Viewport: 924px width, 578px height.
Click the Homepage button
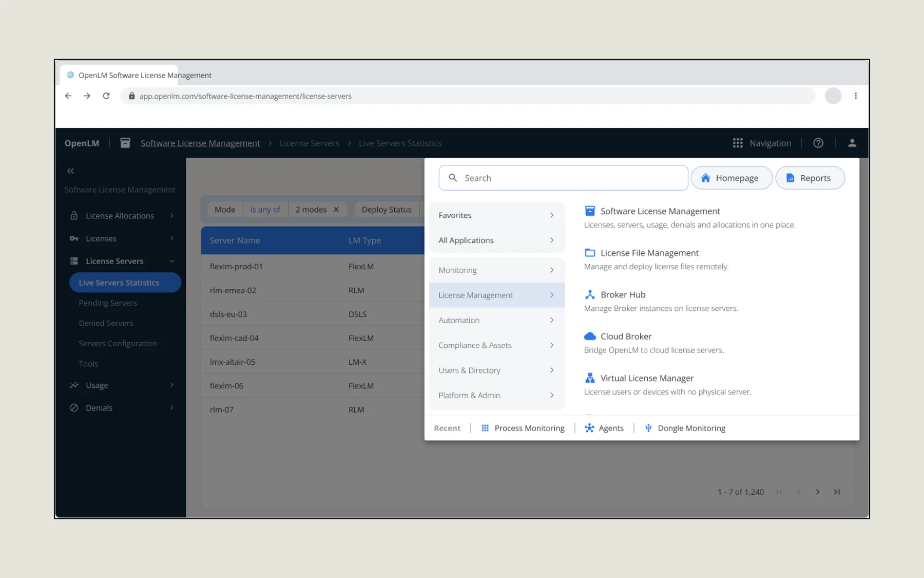tap(731, 178)
